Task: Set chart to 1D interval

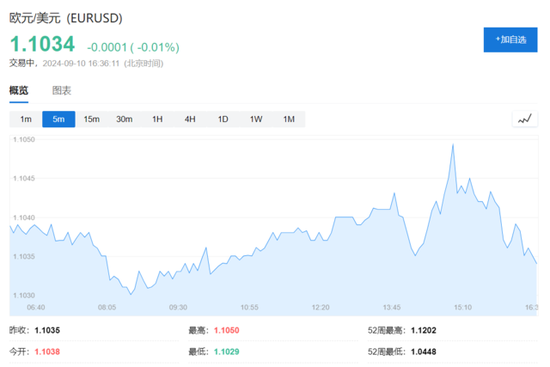Action: coord(223,119)
